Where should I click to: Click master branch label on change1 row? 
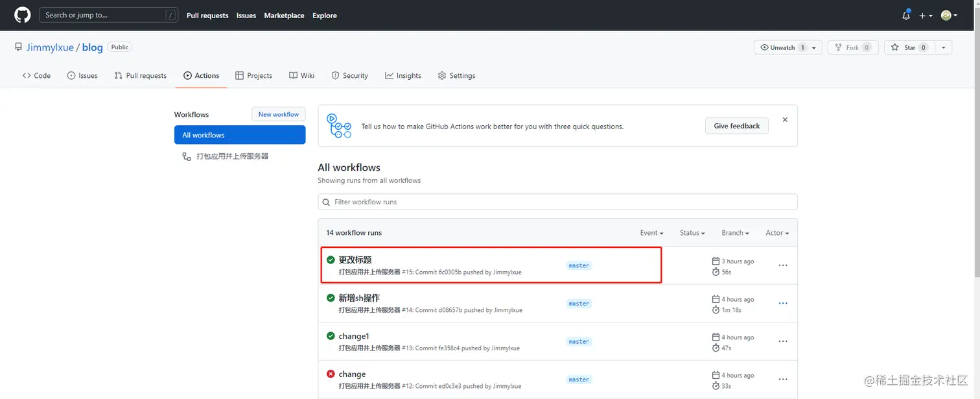tap(579, 342)
